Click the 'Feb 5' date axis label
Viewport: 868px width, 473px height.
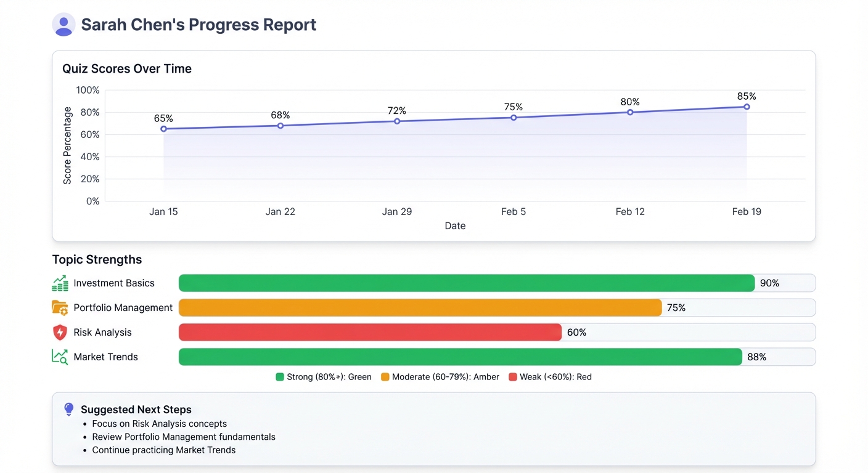pyautogui.click(x=514, y=212)
